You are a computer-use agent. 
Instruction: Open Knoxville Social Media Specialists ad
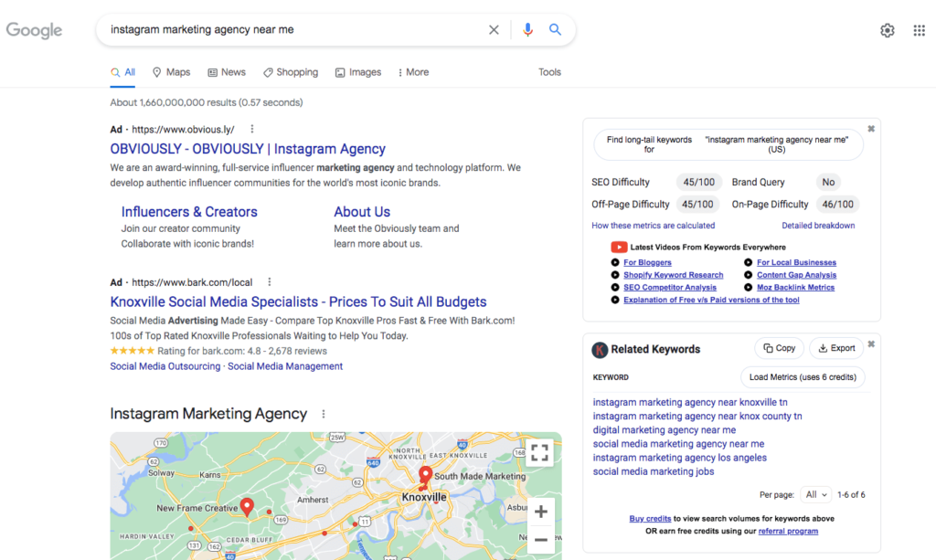[298, 301]
